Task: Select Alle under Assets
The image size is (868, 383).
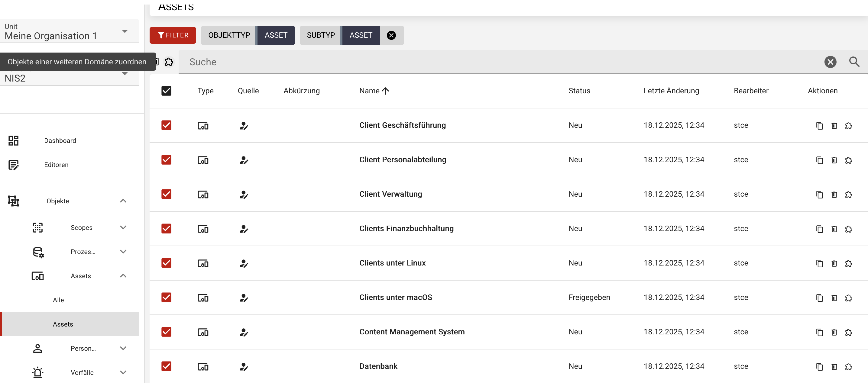Action: tap(58, 300)
